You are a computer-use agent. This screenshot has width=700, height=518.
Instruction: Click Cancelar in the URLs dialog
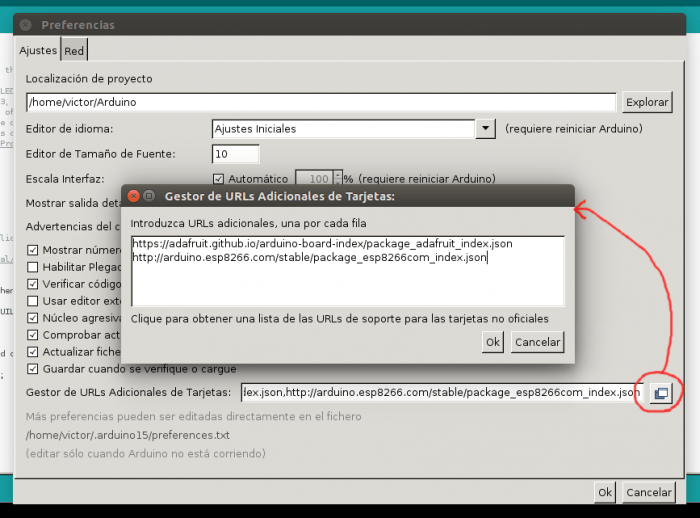click(x=537, y=342)
